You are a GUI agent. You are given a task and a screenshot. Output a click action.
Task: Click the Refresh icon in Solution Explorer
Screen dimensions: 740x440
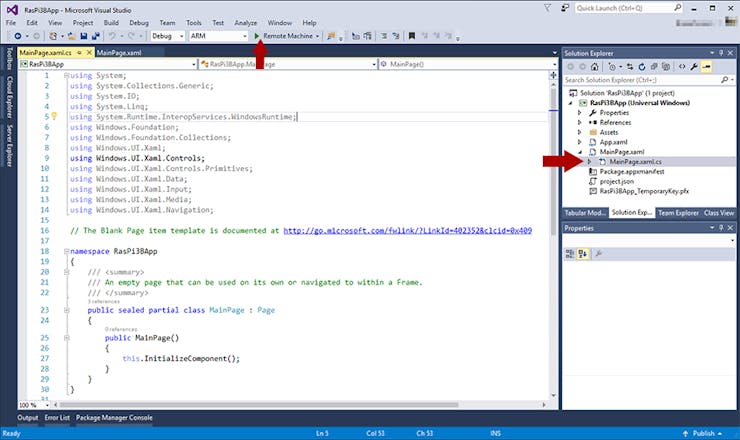[x=642, y=67]
